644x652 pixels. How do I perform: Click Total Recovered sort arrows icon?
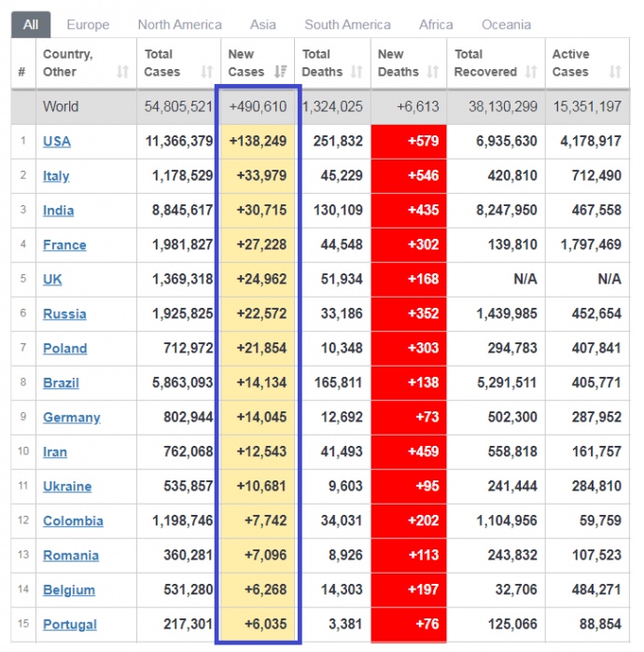[530, 72]
